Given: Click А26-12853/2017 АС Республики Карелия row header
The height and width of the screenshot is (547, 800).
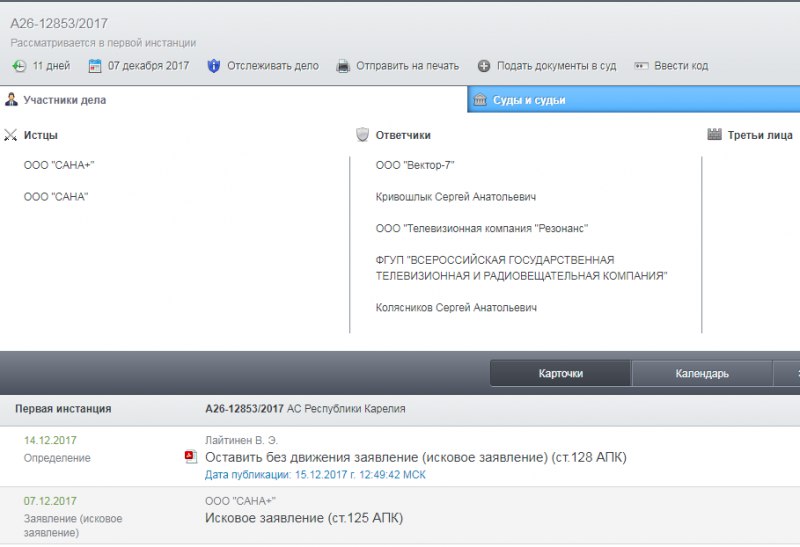Looking at the screenshot, I should click(305, 409).
